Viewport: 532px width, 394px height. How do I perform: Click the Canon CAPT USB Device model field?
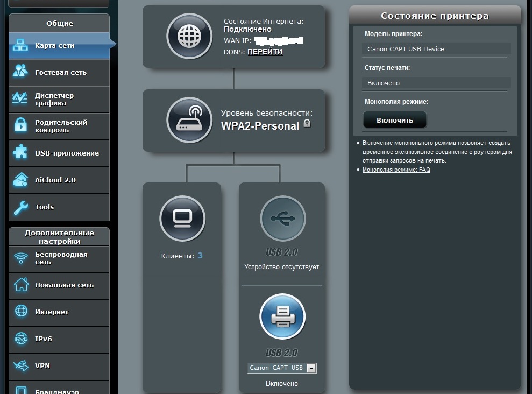click(436, 49)
